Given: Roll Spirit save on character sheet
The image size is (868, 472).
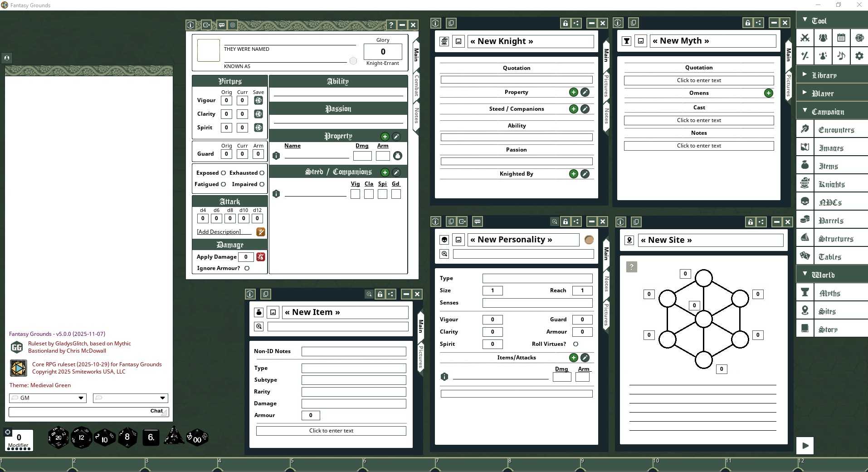Looking at the screenshot, I should point(258,128).
